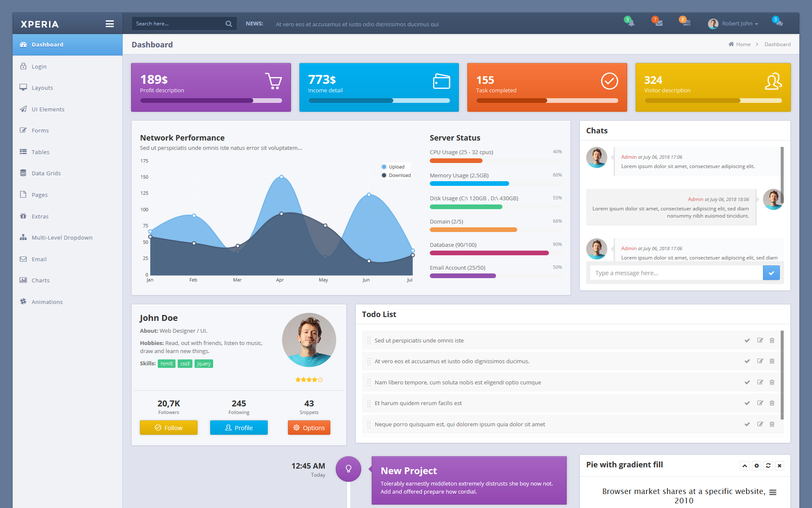Expand the UI Elements sidebar menu
Image resolution: width=812 pixels, height=508 pixels.
point(68,109)
